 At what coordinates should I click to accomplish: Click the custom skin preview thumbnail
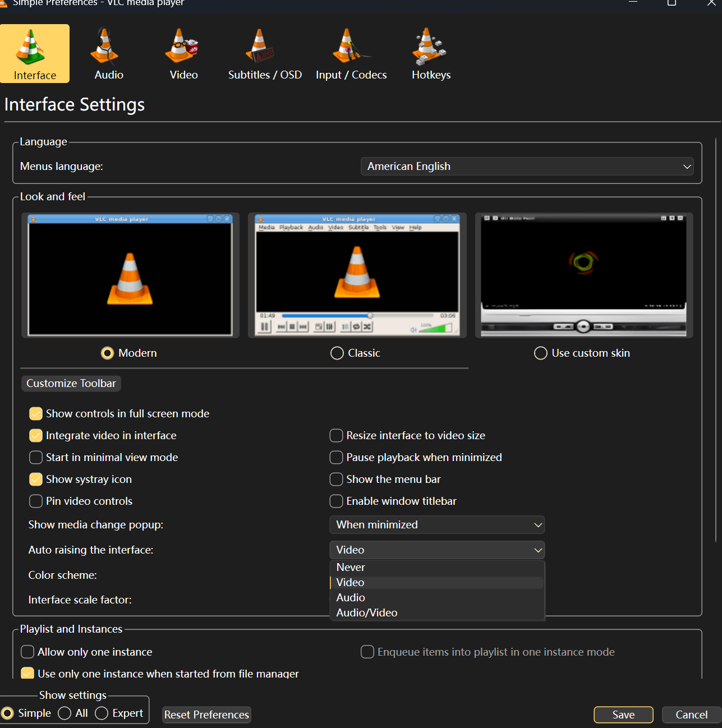[583, 275]
